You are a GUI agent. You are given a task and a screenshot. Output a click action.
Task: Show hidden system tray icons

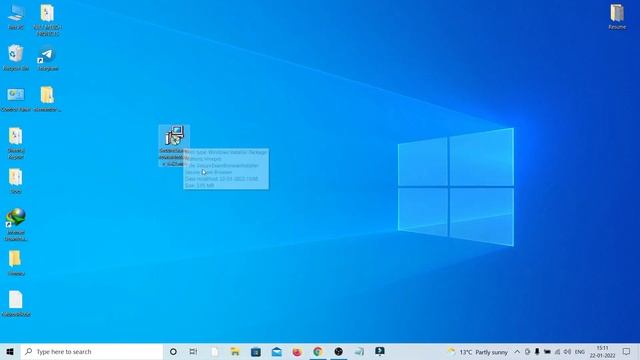517,352
